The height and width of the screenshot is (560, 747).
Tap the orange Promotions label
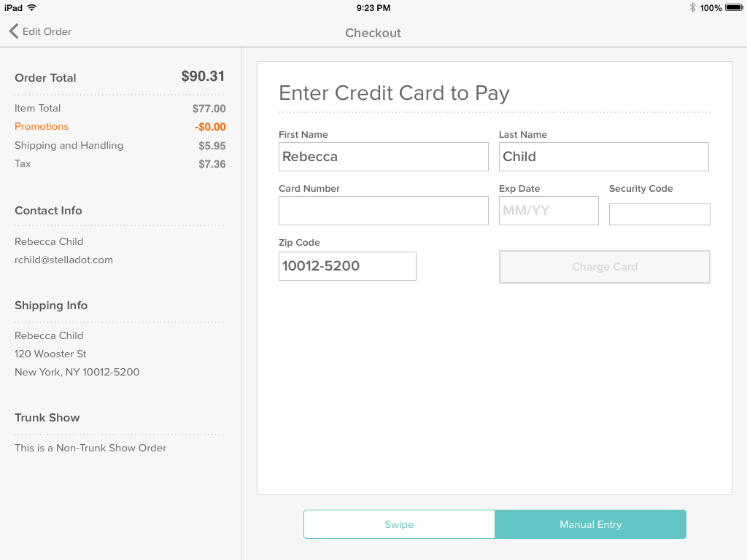(42, 126)
